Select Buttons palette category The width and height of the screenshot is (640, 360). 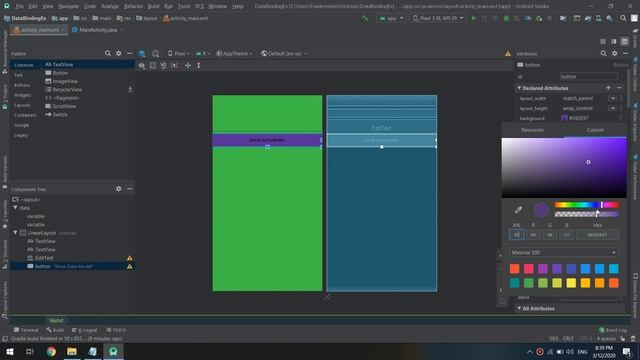[x=22, y=85]
